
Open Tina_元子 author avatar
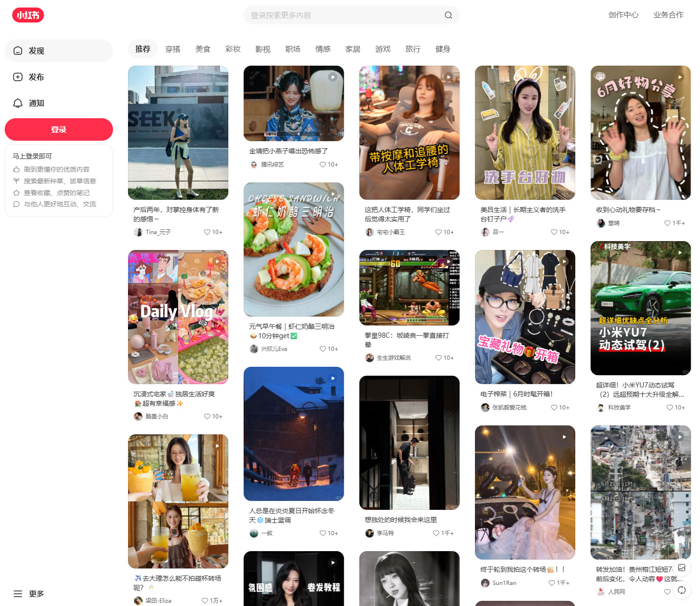(x=138, y=232)
